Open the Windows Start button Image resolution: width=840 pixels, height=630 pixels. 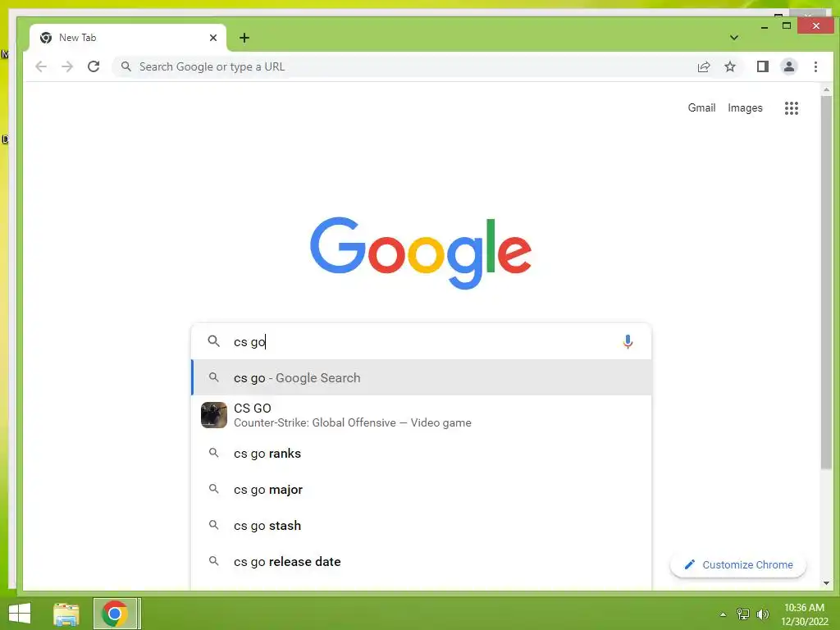click(x=20, y=614)
